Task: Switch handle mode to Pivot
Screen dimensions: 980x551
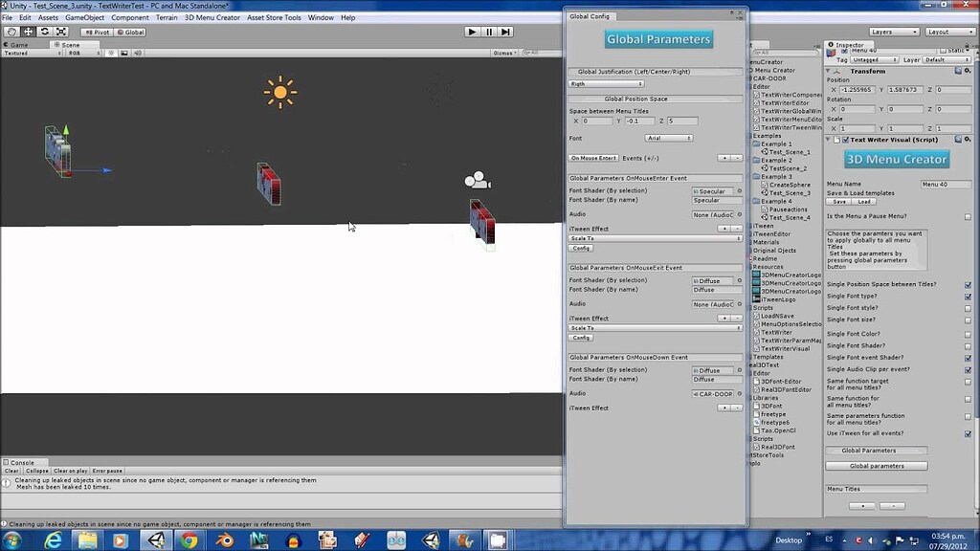Action: 97,32
